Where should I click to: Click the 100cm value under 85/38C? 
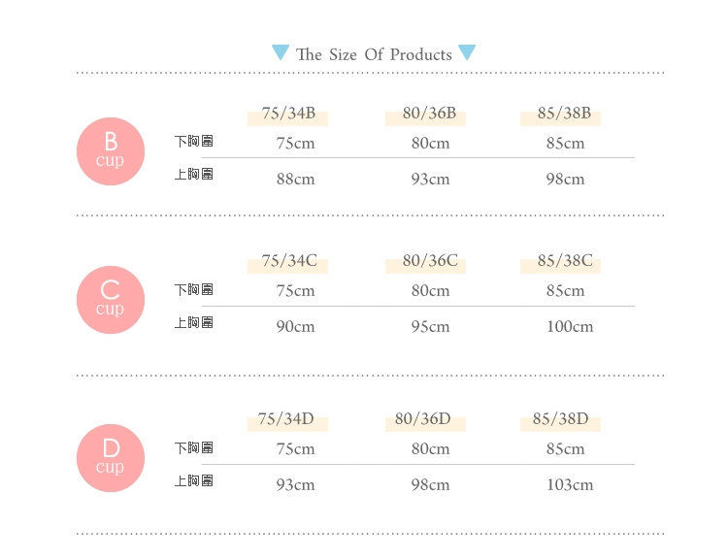tap(570, 326)
